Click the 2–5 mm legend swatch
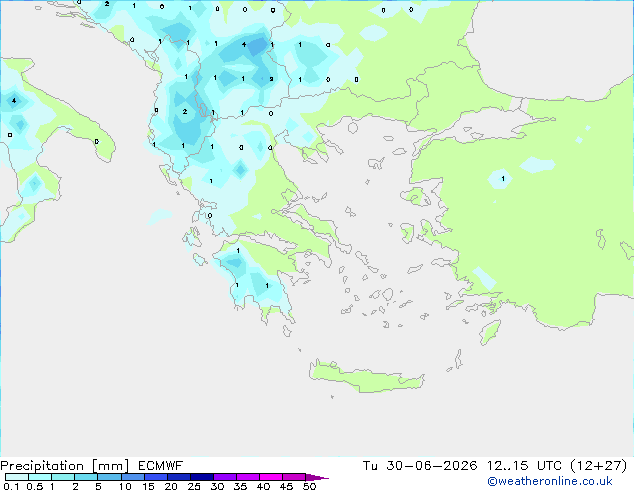 coord(86,477)
